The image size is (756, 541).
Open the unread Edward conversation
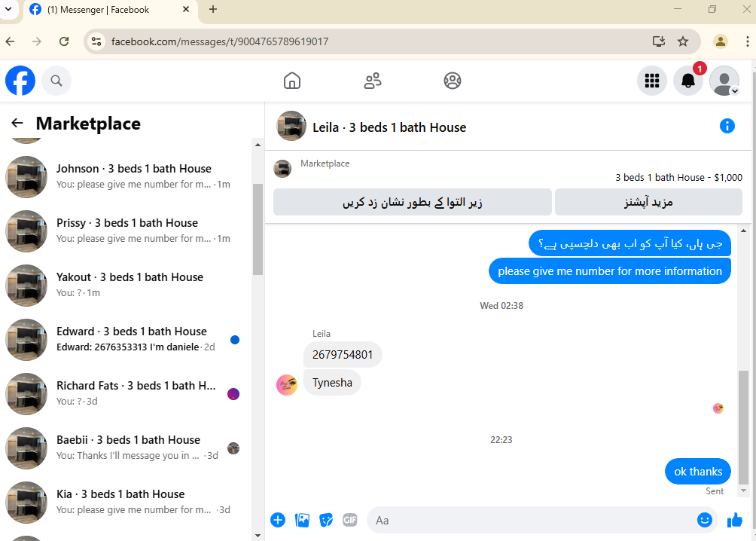[x=127, y=339]
